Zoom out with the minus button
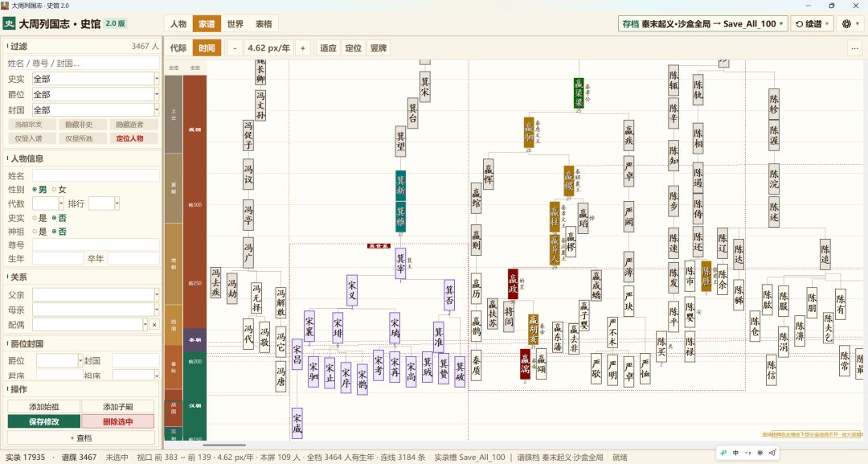 235,48
